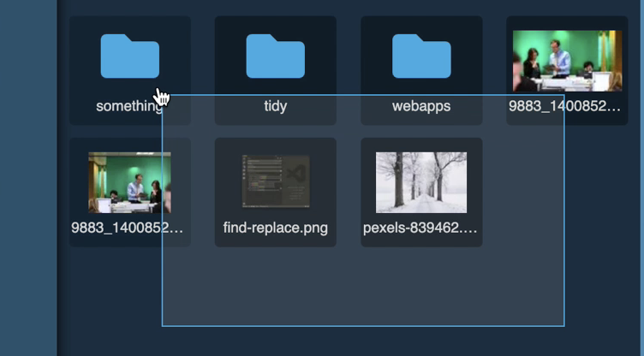Viewport: 644px width, 356px height.
Task: Click the 'tidy' folder name label
Action: 275,106
